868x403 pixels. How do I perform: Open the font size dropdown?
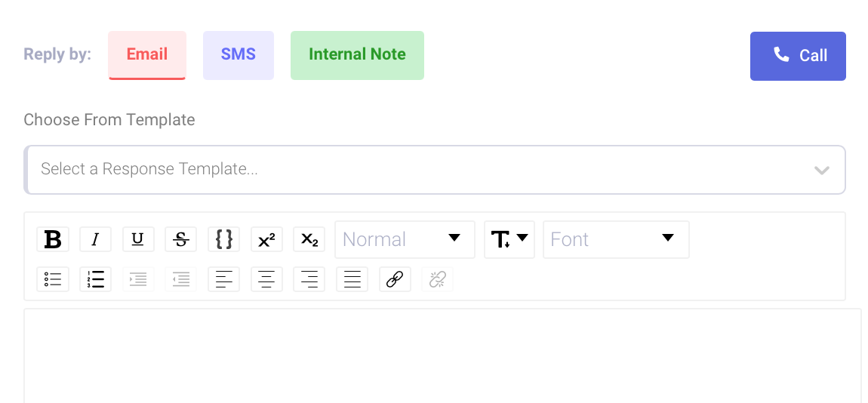pyautogui.click(x=509, y=239)
